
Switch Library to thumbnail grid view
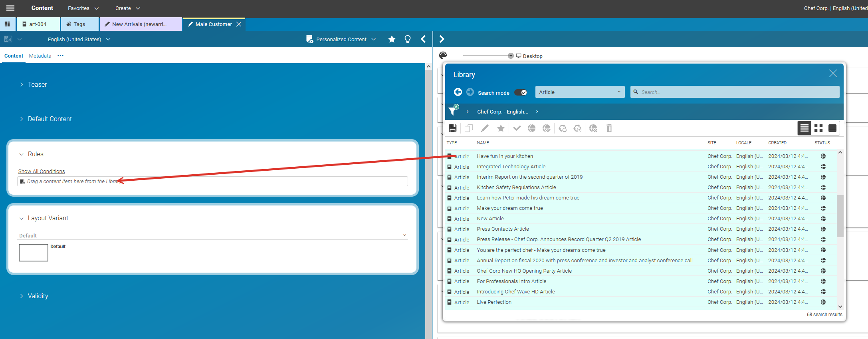[x=818, y=128]
